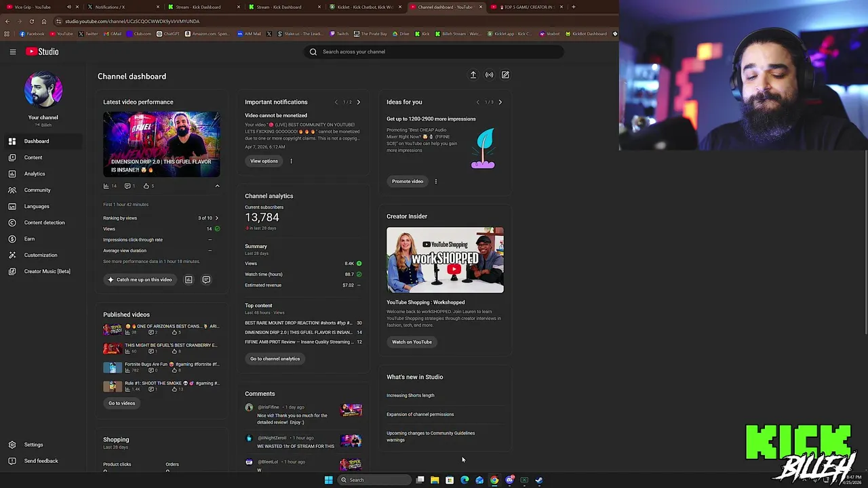Open FIFINE AM8 PROT Review top content row

click(303, 342)
